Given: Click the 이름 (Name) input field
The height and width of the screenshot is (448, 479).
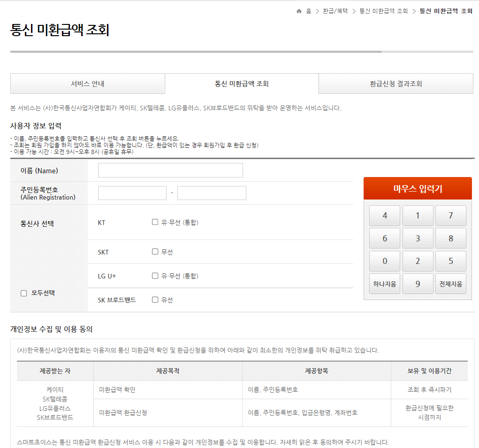Looking at the screenshot, I should click(170, 170).
